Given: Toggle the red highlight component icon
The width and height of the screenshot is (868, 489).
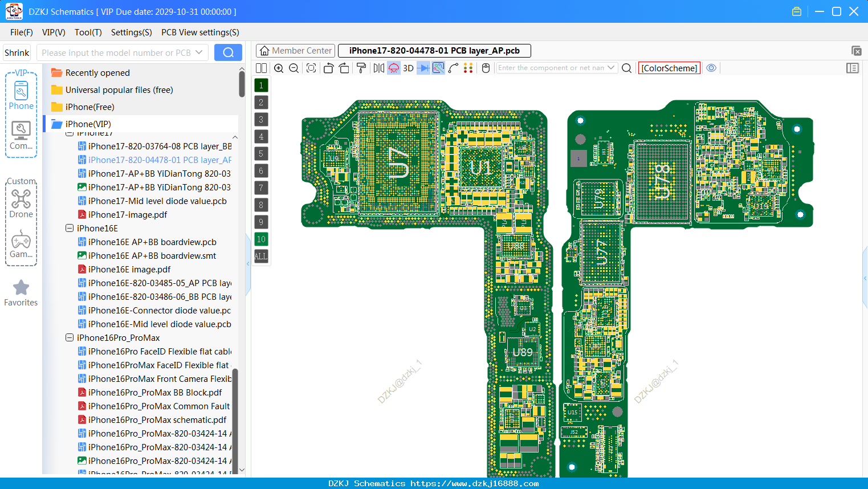Looking at the screenshot, I should 394,68.
